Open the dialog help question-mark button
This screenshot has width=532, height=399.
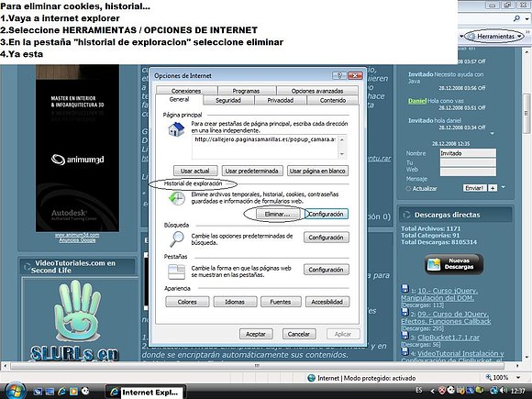click(x=339, y=75)
